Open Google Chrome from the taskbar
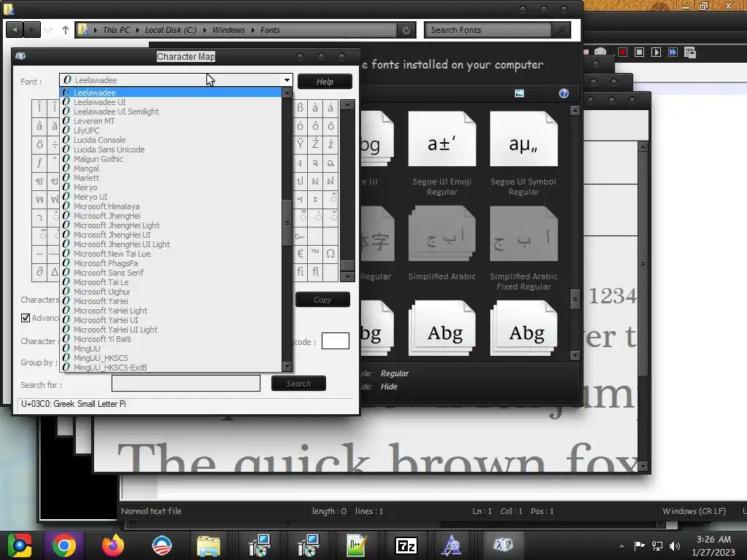Viewport: 747px width, 560px height. tap(64, 545)
